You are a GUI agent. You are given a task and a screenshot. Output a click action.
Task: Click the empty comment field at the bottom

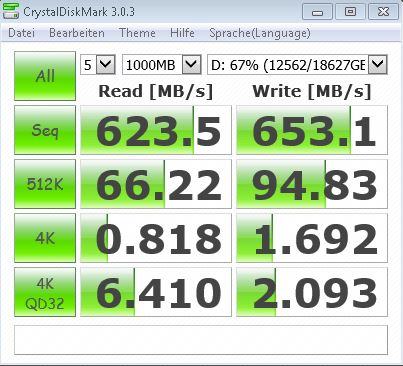(x=201, y=340)
